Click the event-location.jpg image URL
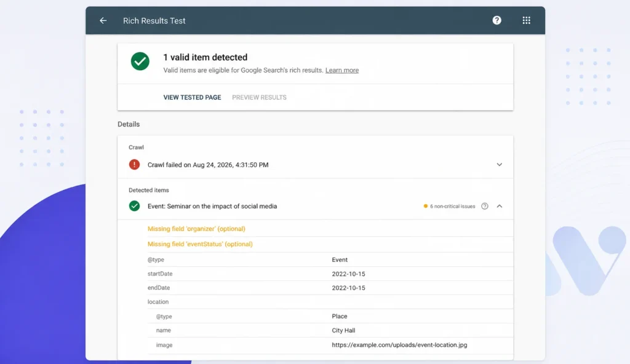Image resolution: width=630 pixels, height=364 pixels. point(399,345)
